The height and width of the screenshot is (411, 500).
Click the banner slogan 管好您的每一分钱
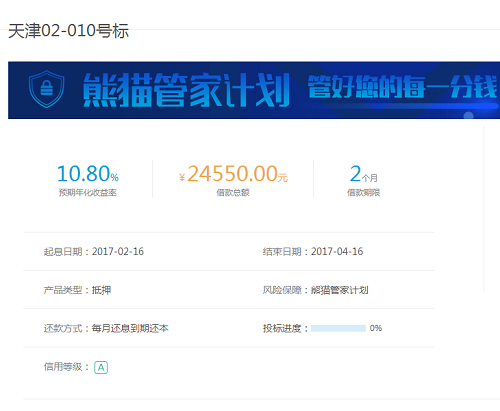click(402, 87)
